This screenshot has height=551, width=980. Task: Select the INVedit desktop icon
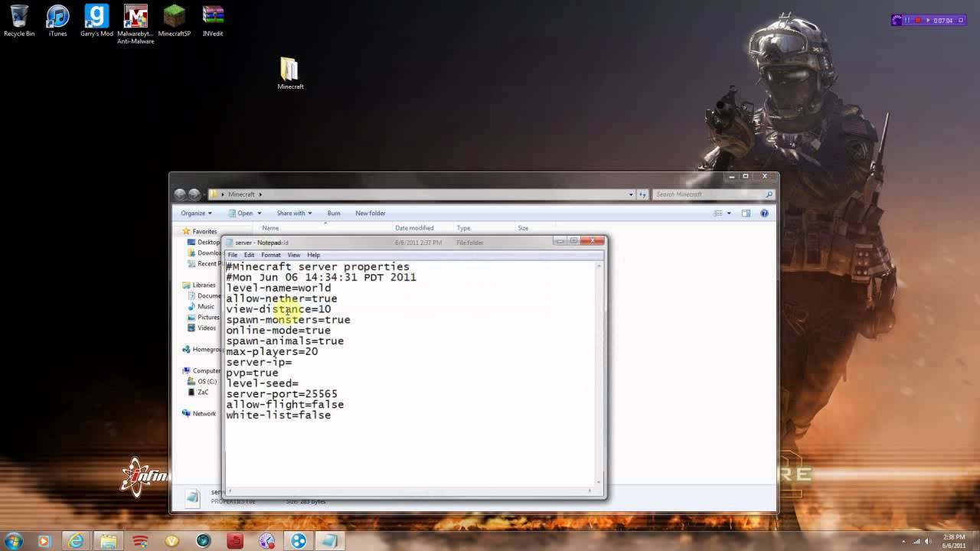(213, 21)
